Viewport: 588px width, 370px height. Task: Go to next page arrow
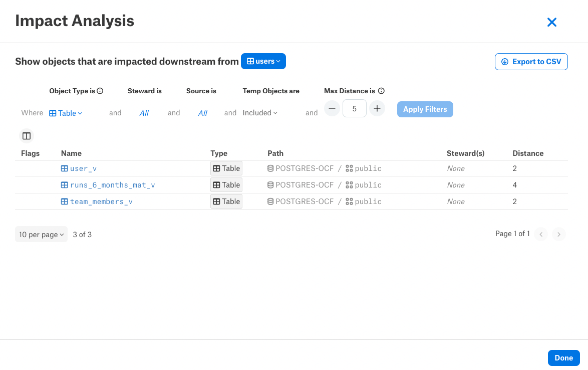tap(559, 234)
